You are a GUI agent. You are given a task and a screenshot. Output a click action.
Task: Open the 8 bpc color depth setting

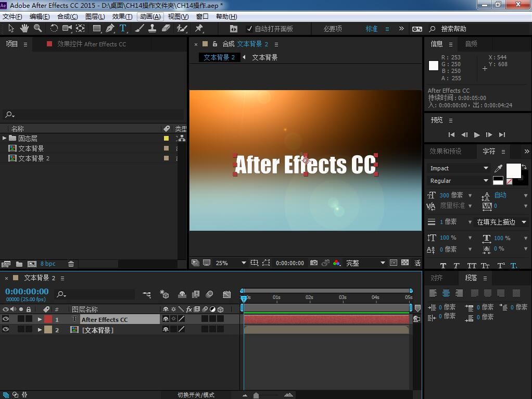(x=48, y=264)
